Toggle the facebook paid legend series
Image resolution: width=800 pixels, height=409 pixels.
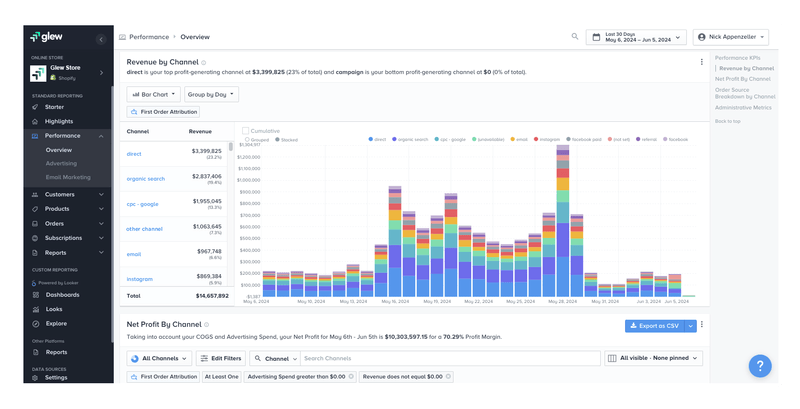click(x=584, y=139)
